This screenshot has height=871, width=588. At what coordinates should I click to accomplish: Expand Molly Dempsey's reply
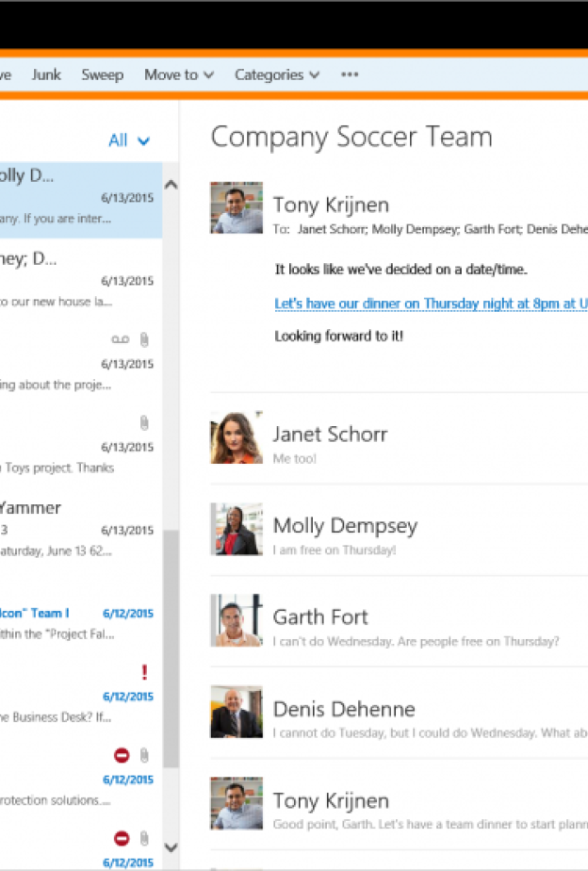(x=399, y=530)
